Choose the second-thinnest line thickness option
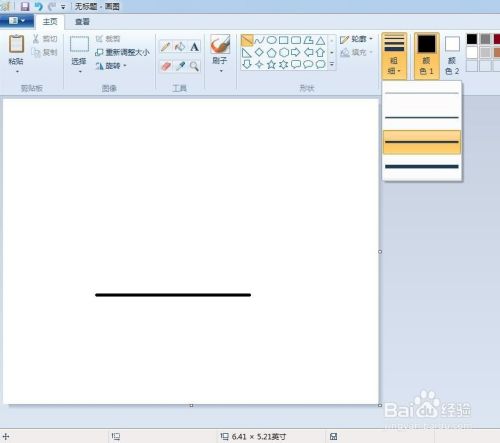The width and height of the screenshot is (500, 443). 422,117
